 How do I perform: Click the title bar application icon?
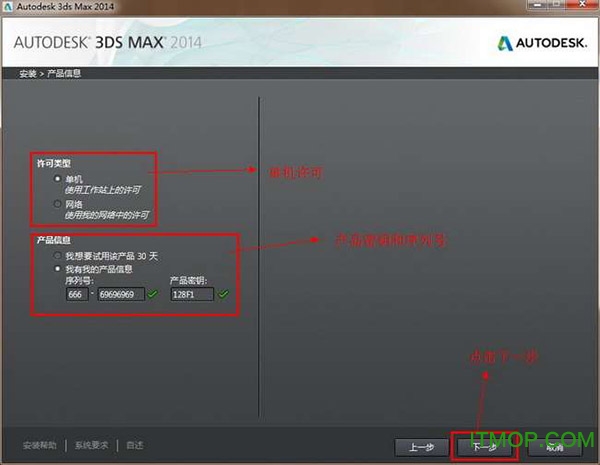pyautogui.click(x=9, y=8)
